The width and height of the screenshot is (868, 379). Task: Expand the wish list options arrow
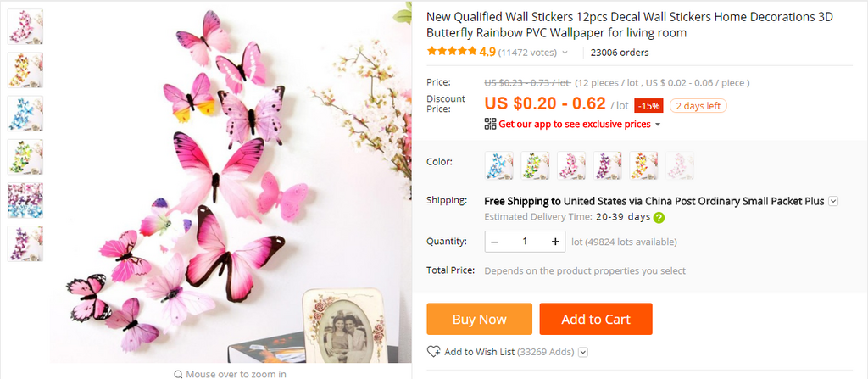pos(583,352)
